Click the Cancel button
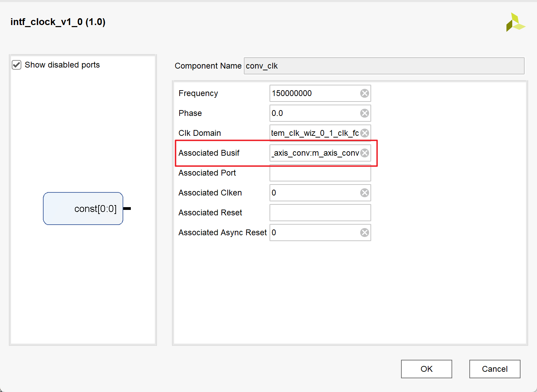 (495, 369)
